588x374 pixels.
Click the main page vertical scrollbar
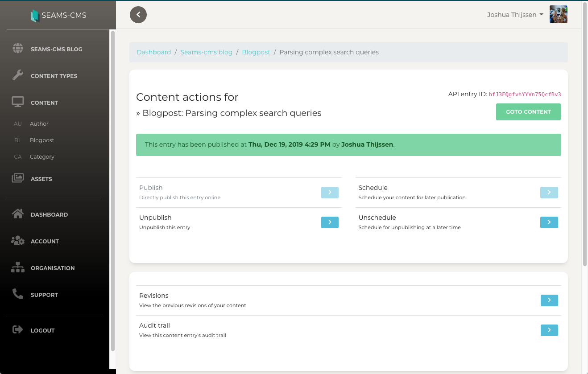(585, 134)
